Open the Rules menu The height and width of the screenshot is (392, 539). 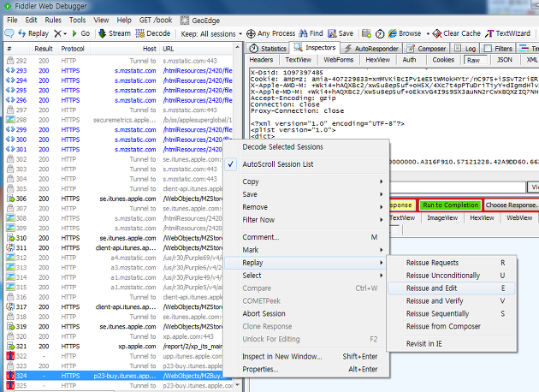(x=53, y=20)
